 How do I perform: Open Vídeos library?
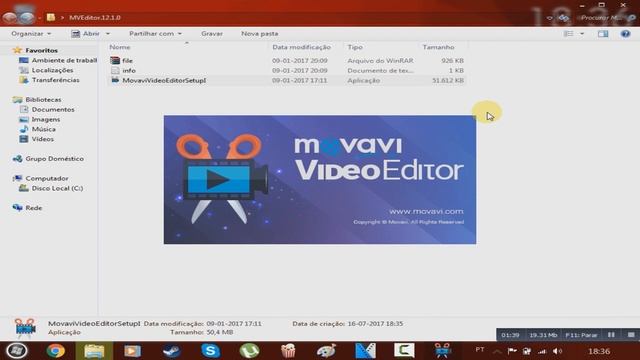pos(42,139)
